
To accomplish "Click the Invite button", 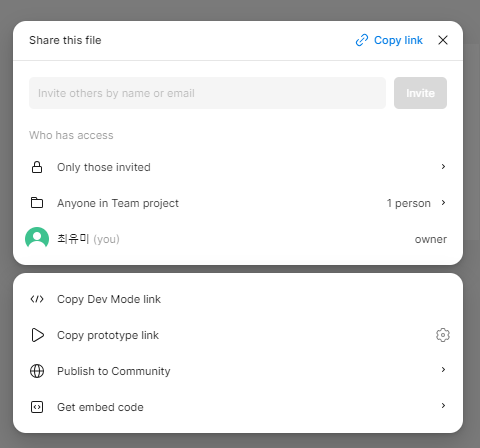I will 420,93.
